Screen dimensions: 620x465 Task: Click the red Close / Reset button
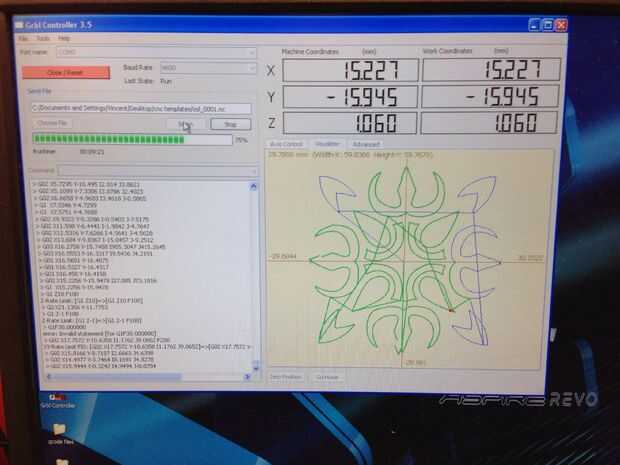(66, 73)
